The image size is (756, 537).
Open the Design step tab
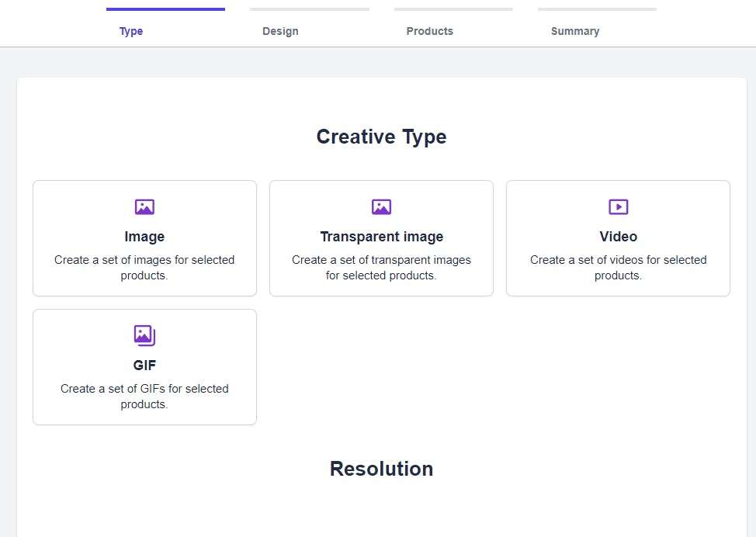(x=280, y=31)
